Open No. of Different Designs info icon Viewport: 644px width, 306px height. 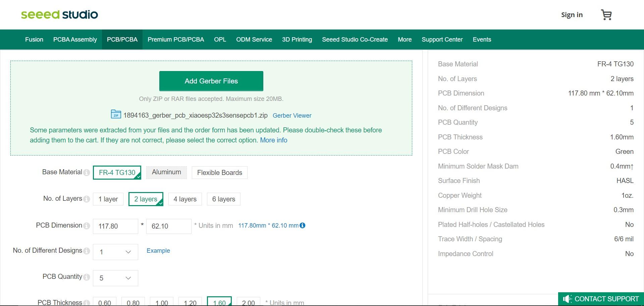click(87, 251)
